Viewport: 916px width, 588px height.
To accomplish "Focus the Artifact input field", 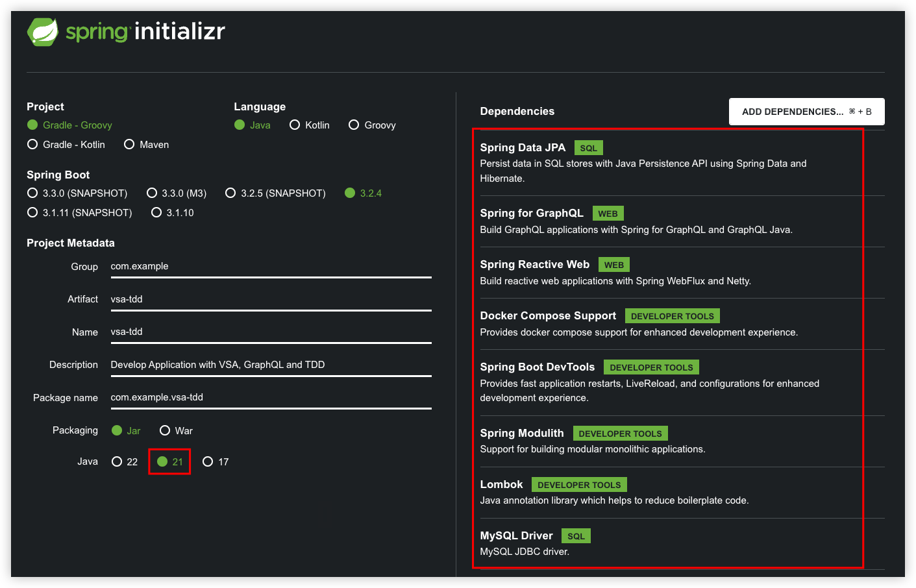I will pyautogui.click(x=271, y=300).
